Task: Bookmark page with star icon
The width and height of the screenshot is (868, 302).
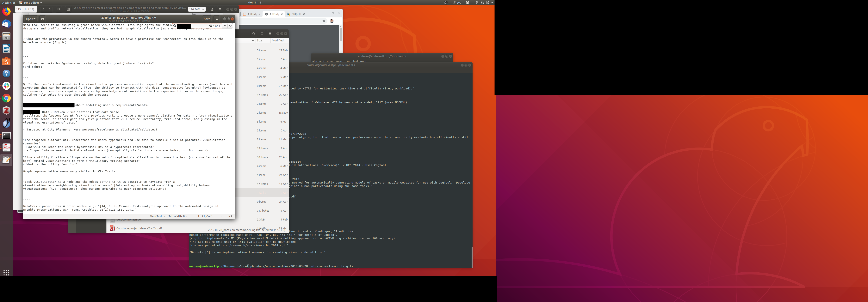Action: (324, 21)
